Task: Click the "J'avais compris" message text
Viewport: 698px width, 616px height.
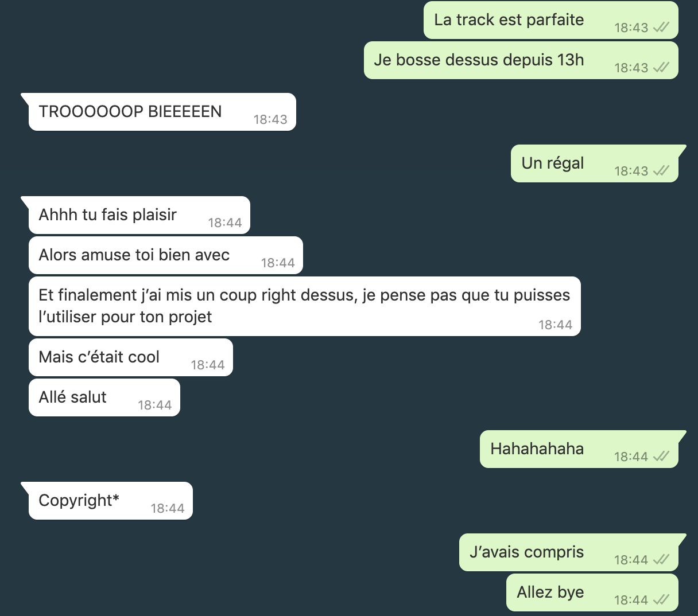Action: pos(527,552)
